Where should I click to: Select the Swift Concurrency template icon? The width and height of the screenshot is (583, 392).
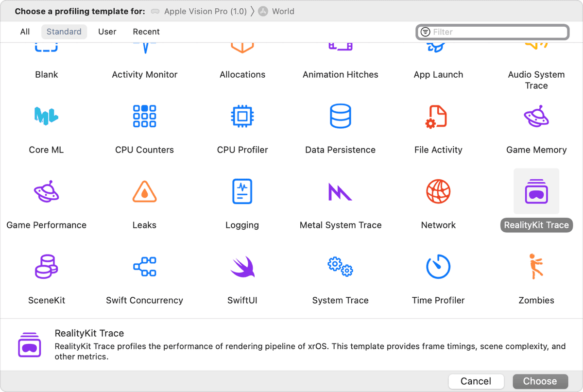coord(144,267)
